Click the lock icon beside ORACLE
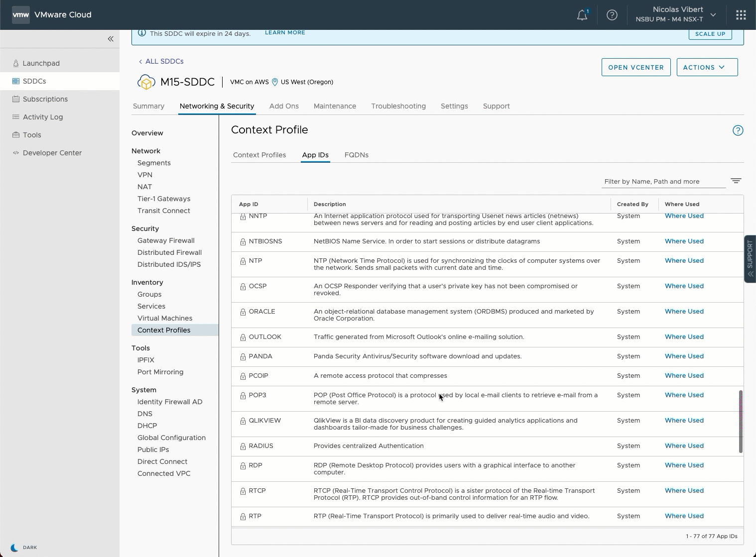The image size is (756, 557). coord(243,312)
